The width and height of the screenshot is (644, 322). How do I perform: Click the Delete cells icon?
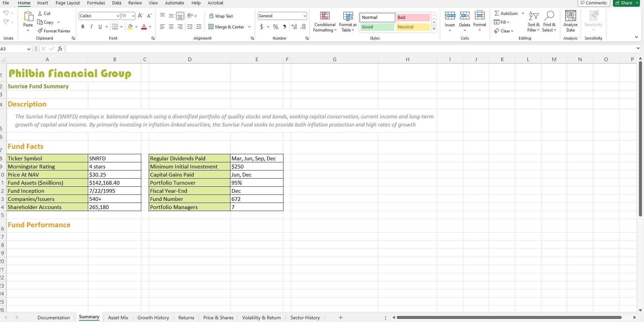(x=465, y=16)
